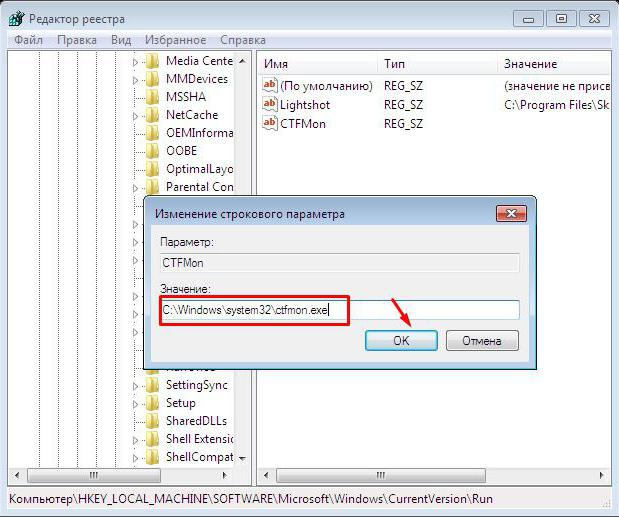Viewport: 619px width, 517px height.
Task: Click the Значение column header
Action: [555, 64]
